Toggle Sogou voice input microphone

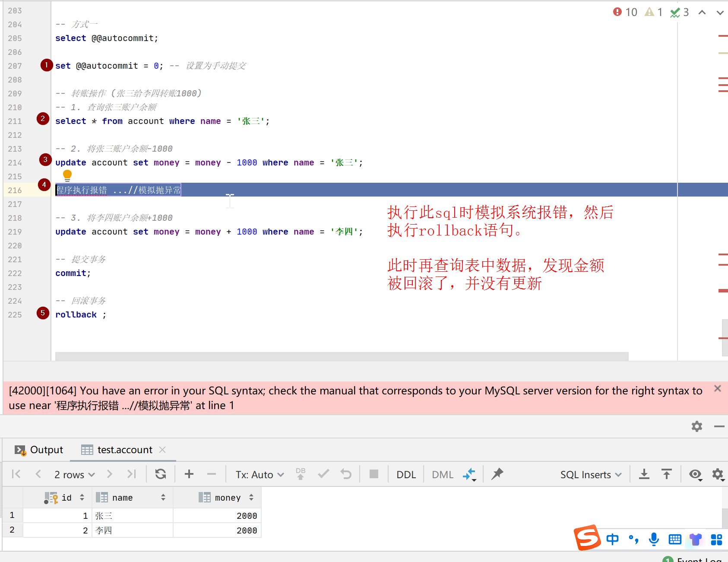point(654,539)
